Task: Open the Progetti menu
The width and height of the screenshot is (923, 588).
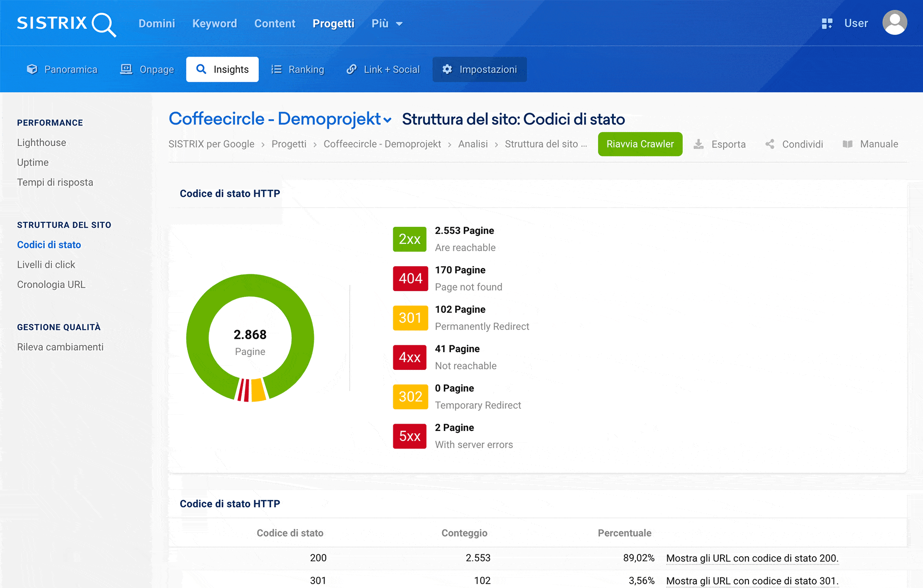Action: 333,24
